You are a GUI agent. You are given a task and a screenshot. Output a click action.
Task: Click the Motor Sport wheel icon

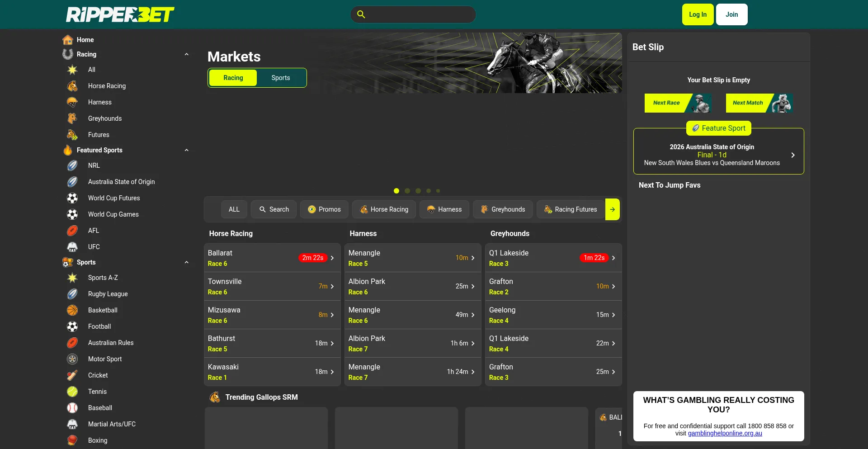[72, 359]
